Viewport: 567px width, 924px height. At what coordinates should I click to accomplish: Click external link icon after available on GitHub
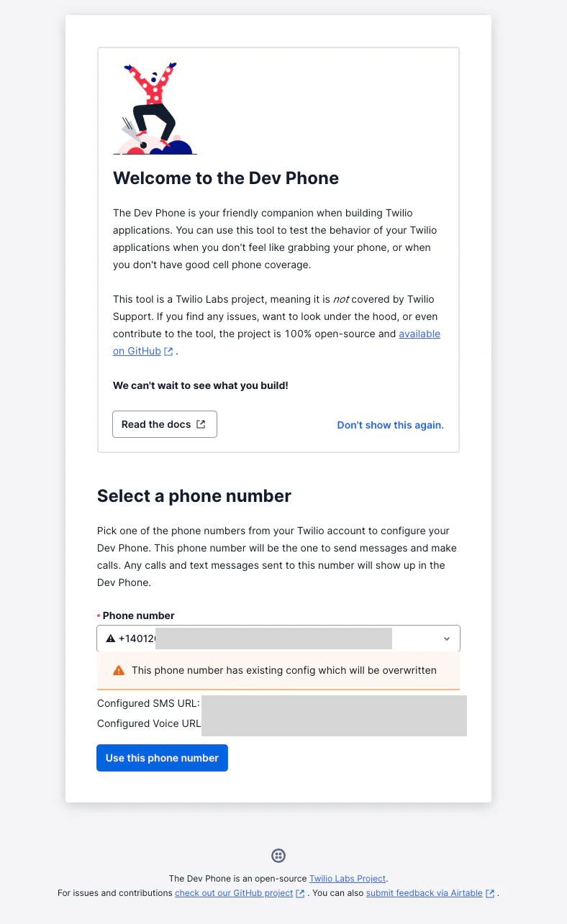click(x=168, y=351)
